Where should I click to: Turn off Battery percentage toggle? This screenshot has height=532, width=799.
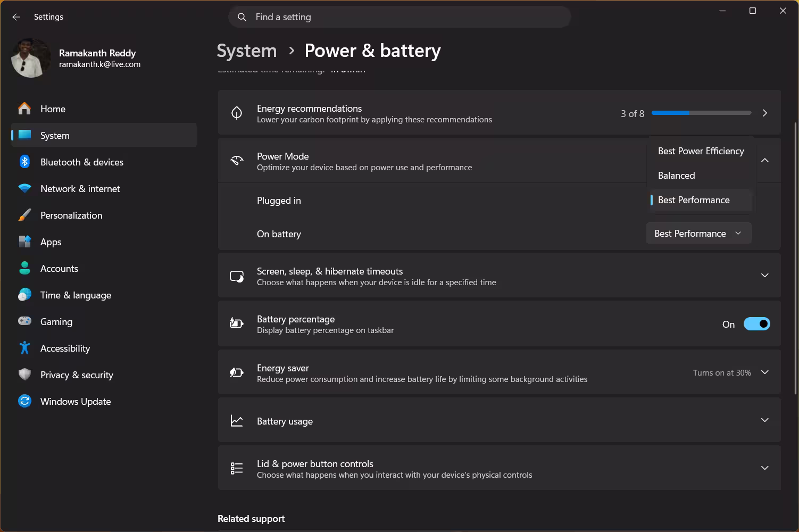click(x=756, y=324)
